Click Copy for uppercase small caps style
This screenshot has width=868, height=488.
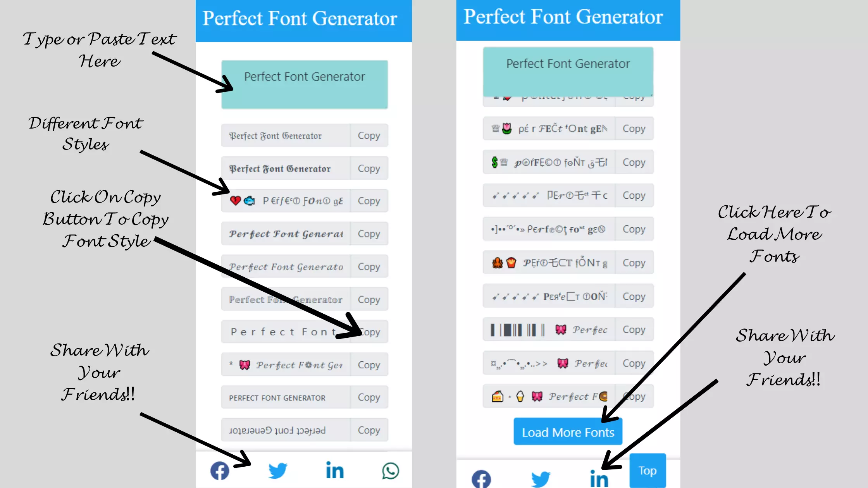[369, 397]
